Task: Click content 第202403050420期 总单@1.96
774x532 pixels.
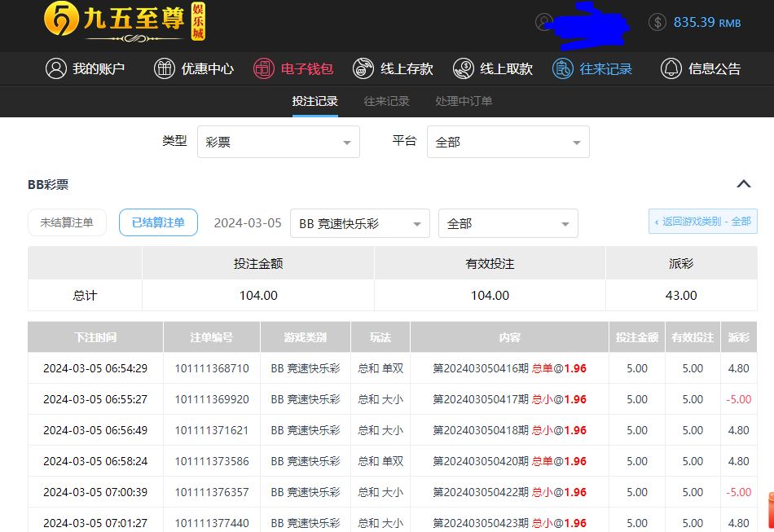Action: (x=509, y=461)
